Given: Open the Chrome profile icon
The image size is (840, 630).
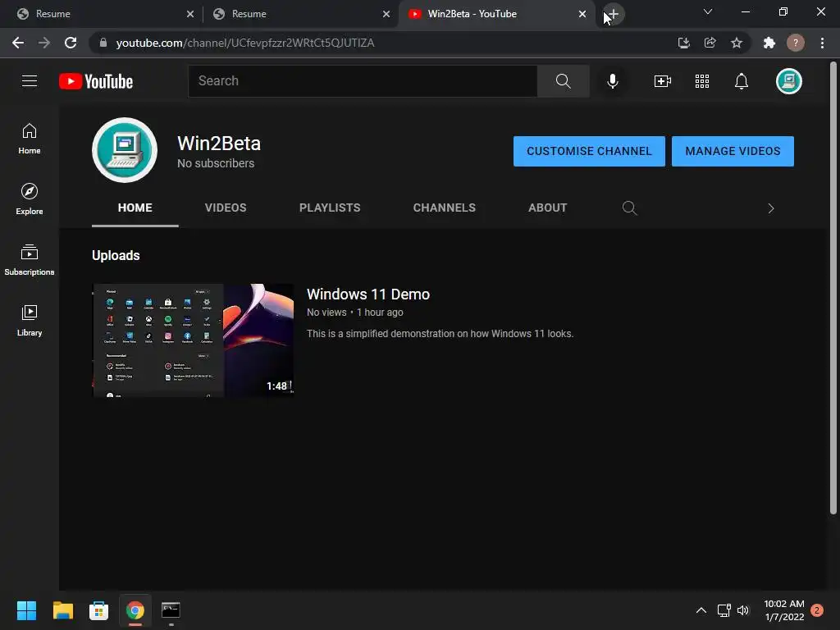Looking at the screenshot, I should pyautogui.click(x=796, y=43).
